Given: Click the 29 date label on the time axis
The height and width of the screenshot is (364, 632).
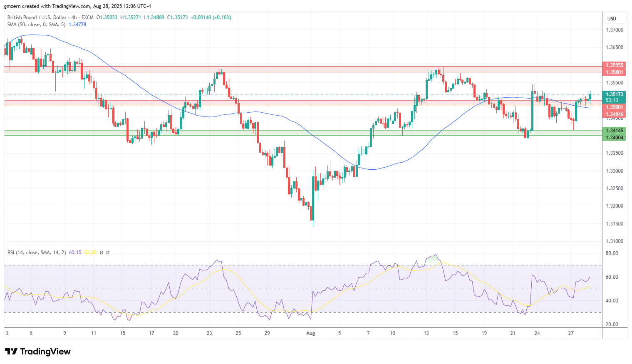Looking at the screenshot, I should tap(267, 333).
